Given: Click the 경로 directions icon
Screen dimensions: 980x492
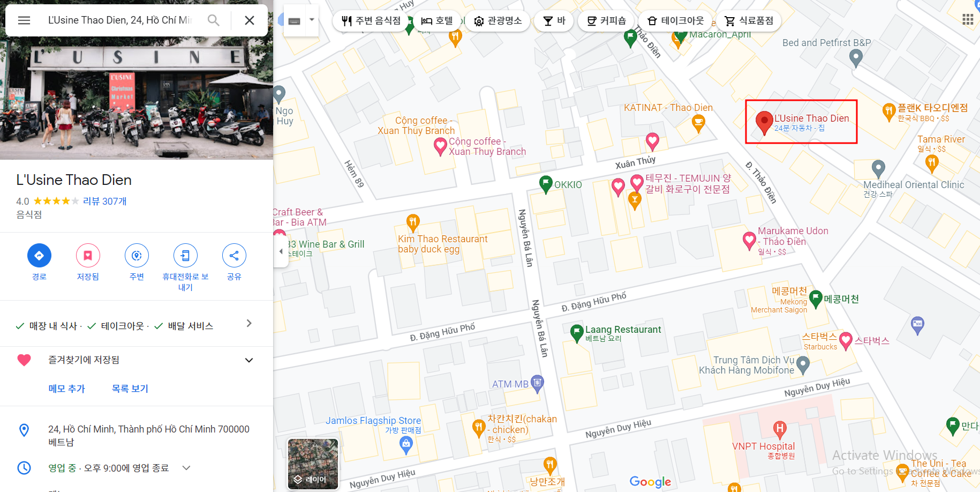Looking at the screenshot, I should click(x=39, y=256).
